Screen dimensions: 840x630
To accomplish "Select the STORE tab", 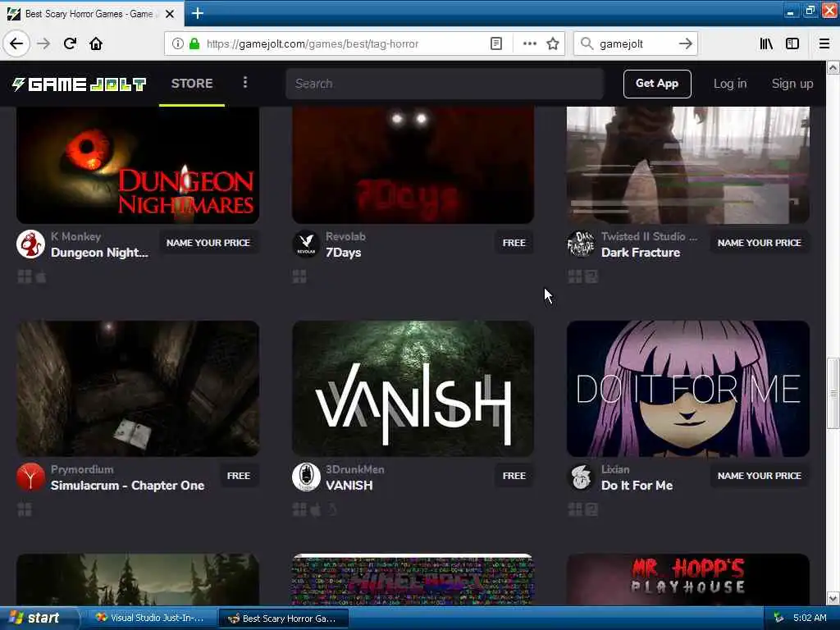I will 192,83.
